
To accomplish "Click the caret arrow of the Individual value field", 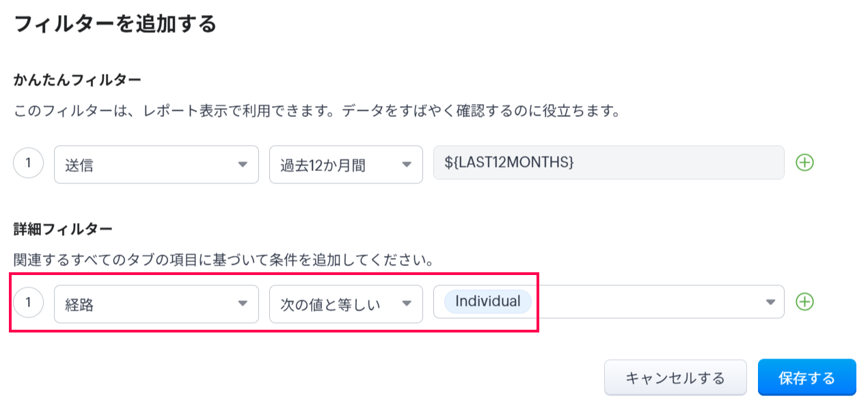I will [770, 302].
